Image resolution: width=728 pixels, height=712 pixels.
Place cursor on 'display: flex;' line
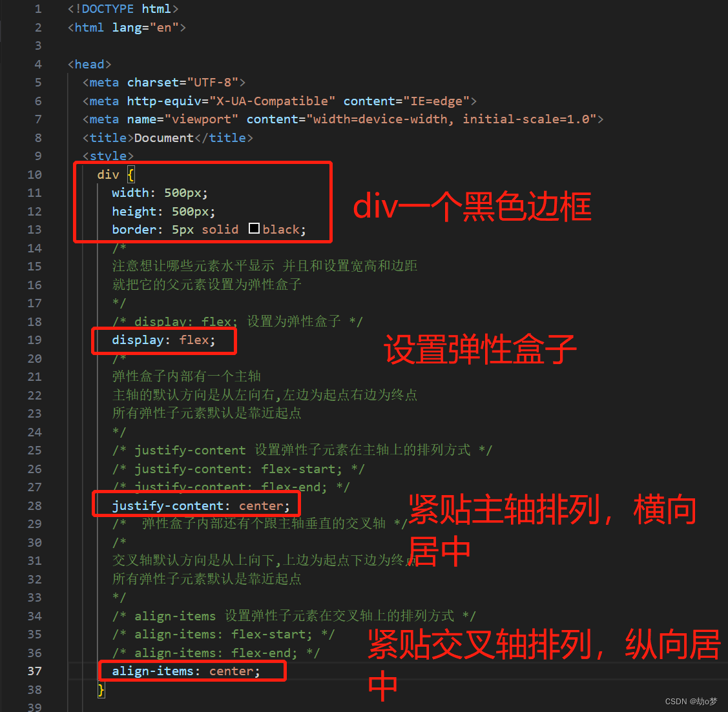tap(163, 340)
